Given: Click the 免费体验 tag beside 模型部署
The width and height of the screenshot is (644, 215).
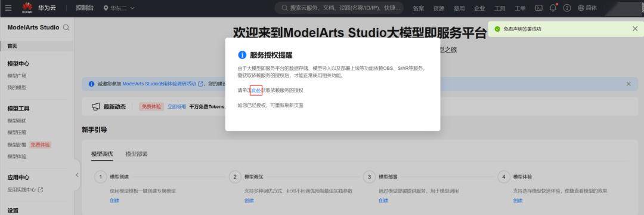Looking at the screenshot, I should pyautogui.click(x=41, y=145).
